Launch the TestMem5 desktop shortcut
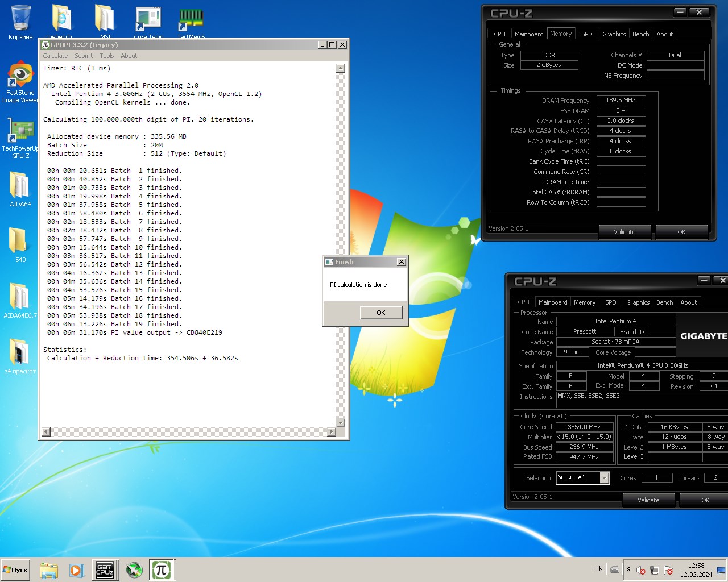The image size is (728, 582). coord(191,23)
